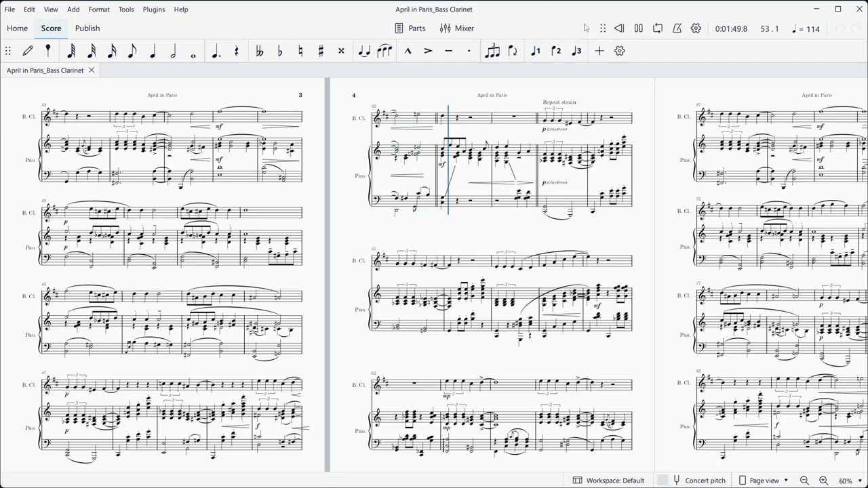
Task: Click the plus add-to-toolbar icon
Action: tap(599, 51)
